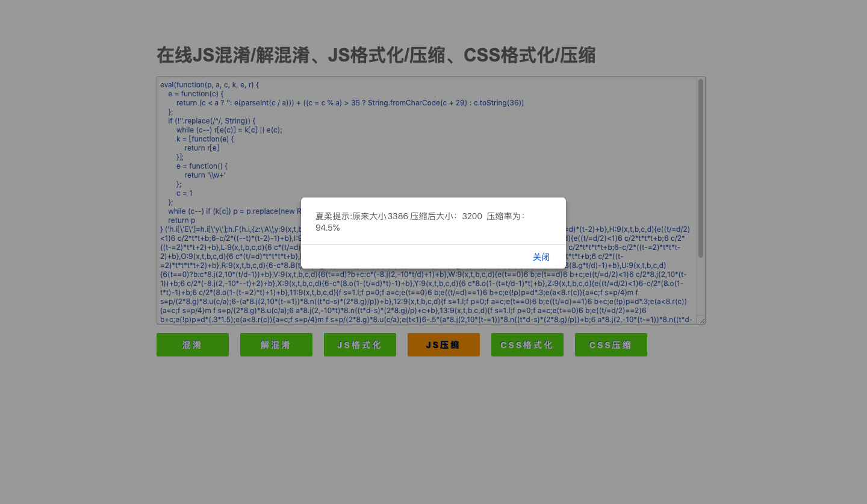Click the 混淆 obfuscate button
867x504 pixels.
pos(193,345)
